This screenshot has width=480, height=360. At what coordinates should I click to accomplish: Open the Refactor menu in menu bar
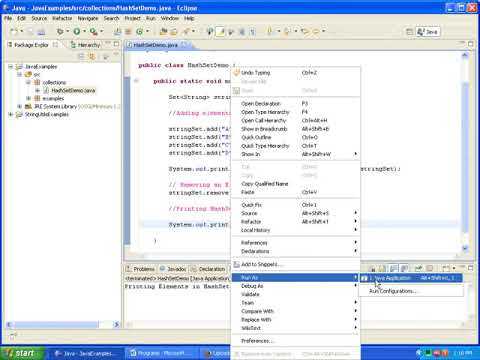pyautogui.click(x=62, y=18)
